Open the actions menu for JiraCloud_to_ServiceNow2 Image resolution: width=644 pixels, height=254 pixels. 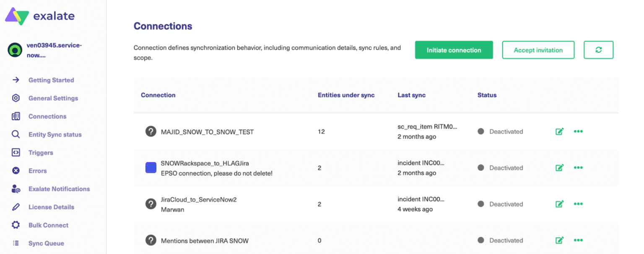578,204
